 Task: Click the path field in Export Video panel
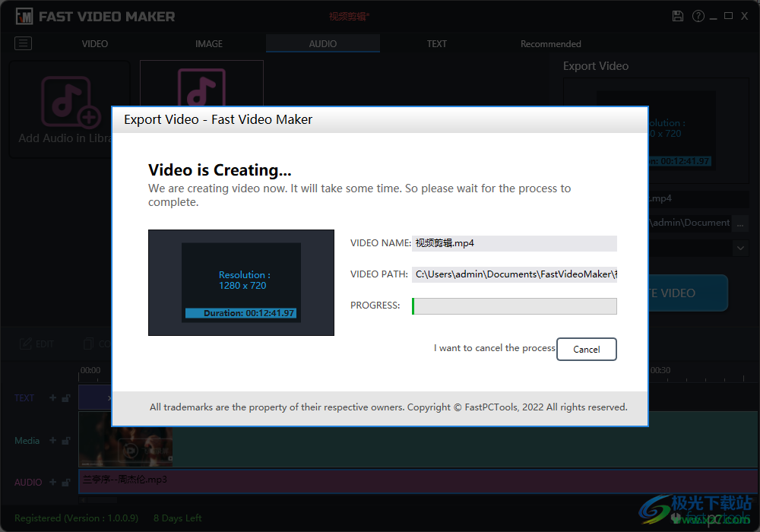pos(690,223)
